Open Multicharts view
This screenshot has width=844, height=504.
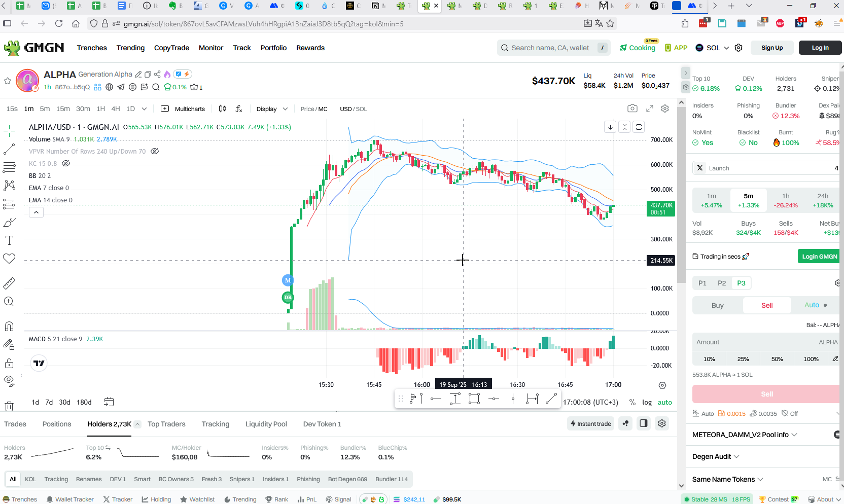(183, 109)
